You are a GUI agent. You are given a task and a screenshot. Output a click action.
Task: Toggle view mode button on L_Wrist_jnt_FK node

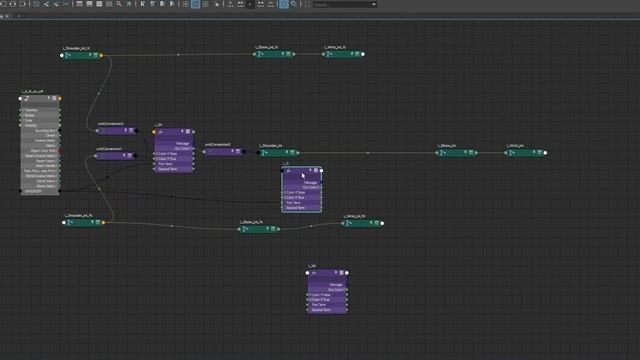[376, 223]
